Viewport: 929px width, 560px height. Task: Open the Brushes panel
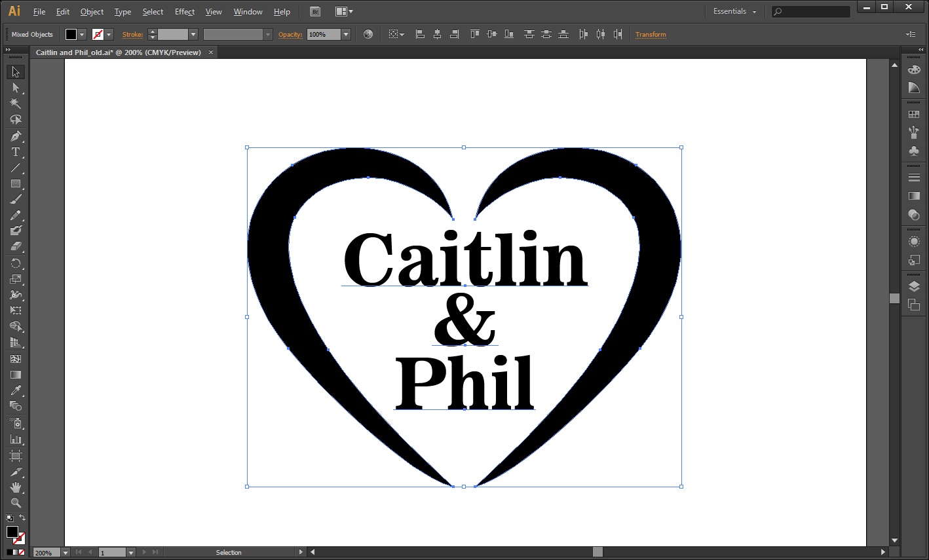[913, 132]
